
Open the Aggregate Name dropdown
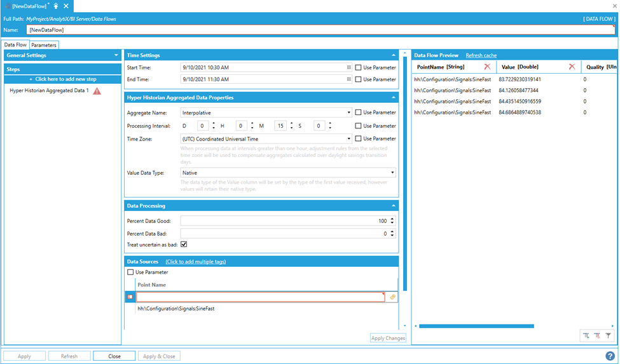click(x=348, y=112)
